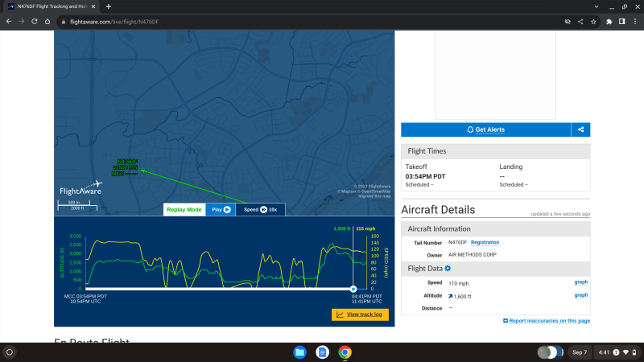
Task: Open Chrome three-dot menu
Action: pos(635,22)
